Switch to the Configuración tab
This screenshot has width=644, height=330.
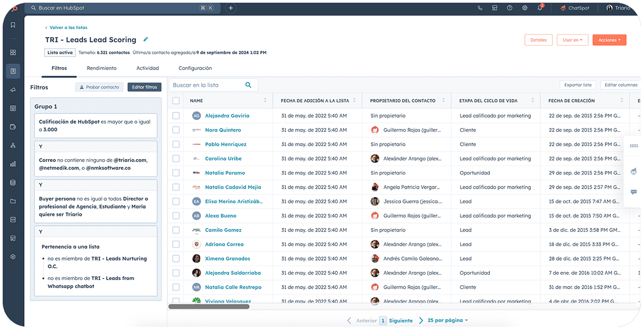[x=195, y=68]
